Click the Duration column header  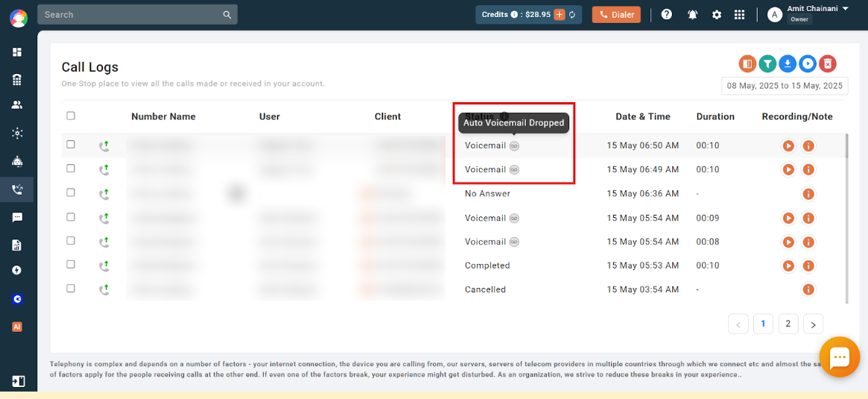[x=715, y=116]
